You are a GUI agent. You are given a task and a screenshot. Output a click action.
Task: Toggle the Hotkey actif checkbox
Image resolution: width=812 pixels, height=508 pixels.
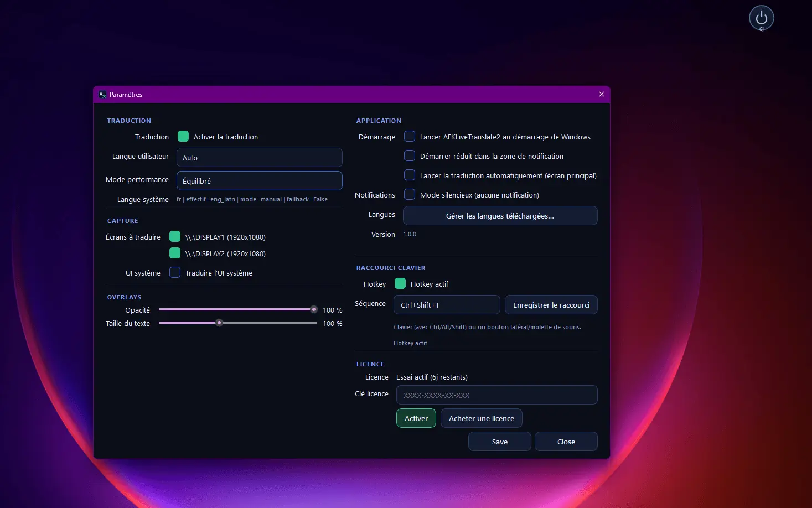tap(400, 283)
